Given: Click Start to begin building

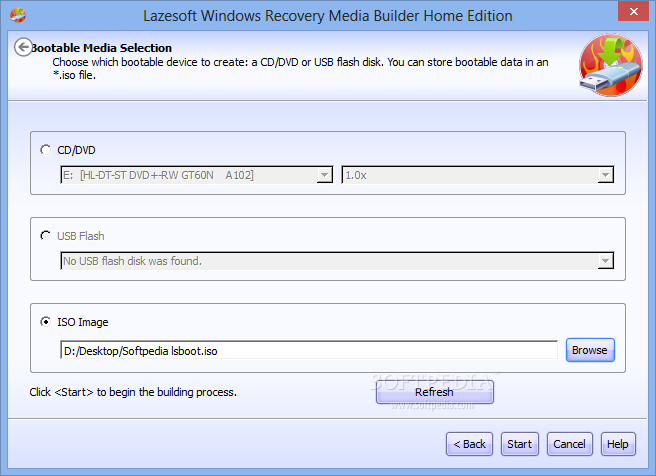Looking at the screenshot, I should [520, 444].
